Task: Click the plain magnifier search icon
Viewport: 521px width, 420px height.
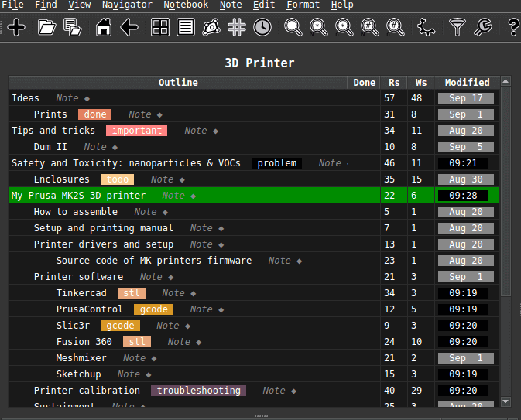Action: pyautogui.click(x=293, y=27)
